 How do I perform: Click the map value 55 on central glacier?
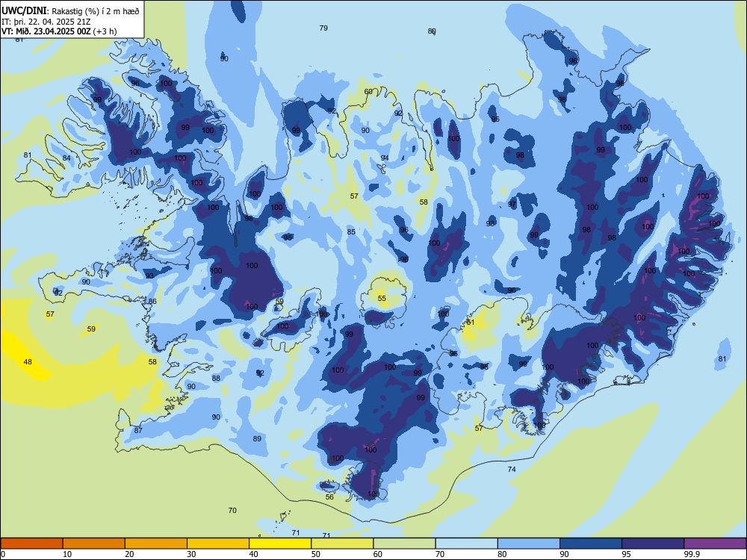382,299
